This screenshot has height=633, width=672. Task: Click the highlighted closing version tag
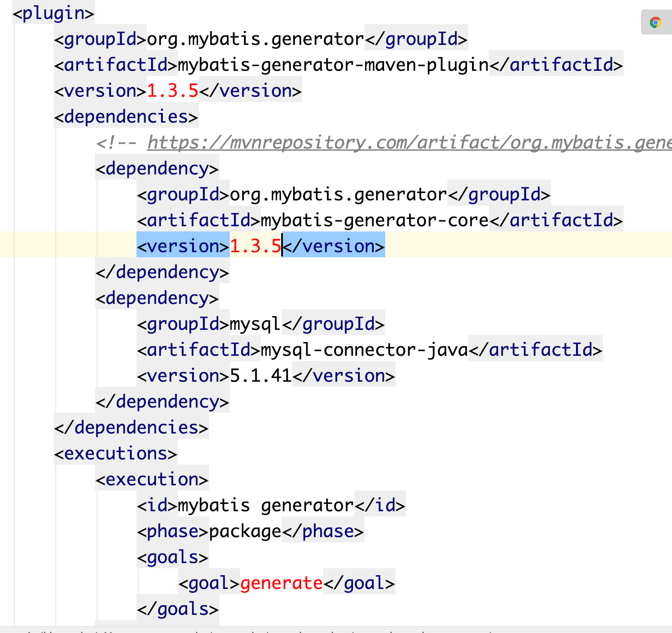(333, 247)
